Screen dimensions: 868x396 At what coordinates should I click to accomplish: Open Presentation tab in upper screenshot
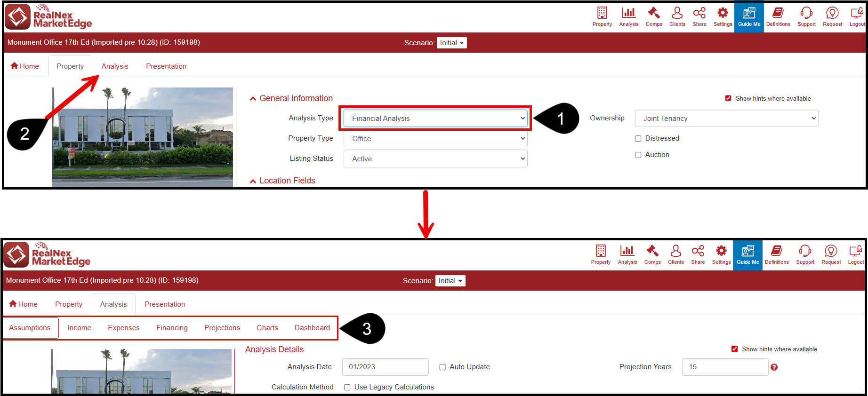[166, 66]
